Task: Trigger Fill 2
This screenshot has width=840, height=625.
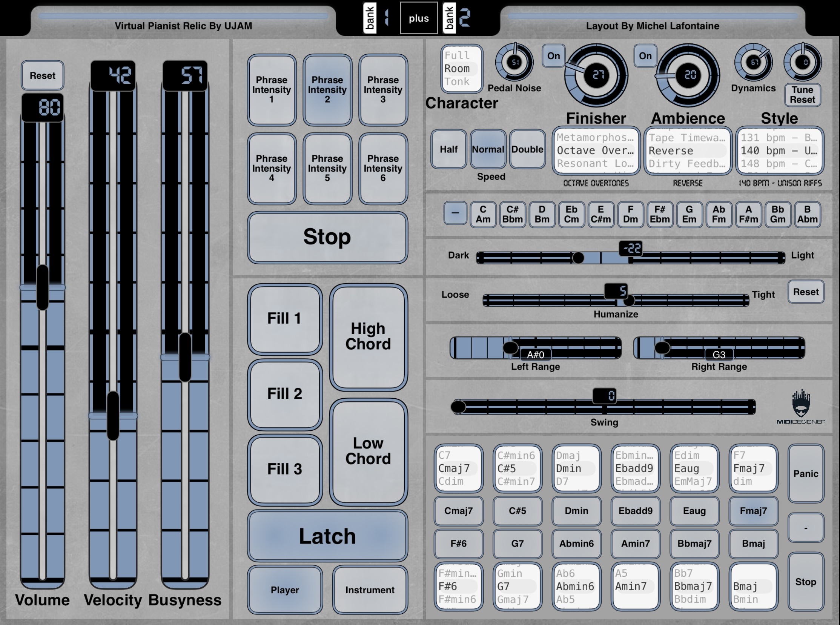Action: click(x=285, y=394)
